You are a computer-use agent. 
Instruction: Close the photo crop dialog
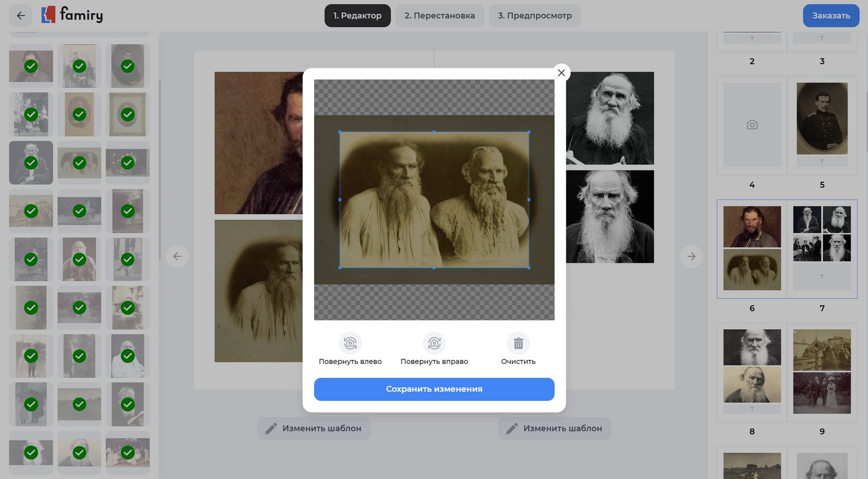pyautogui.click(x=561, y=73)
